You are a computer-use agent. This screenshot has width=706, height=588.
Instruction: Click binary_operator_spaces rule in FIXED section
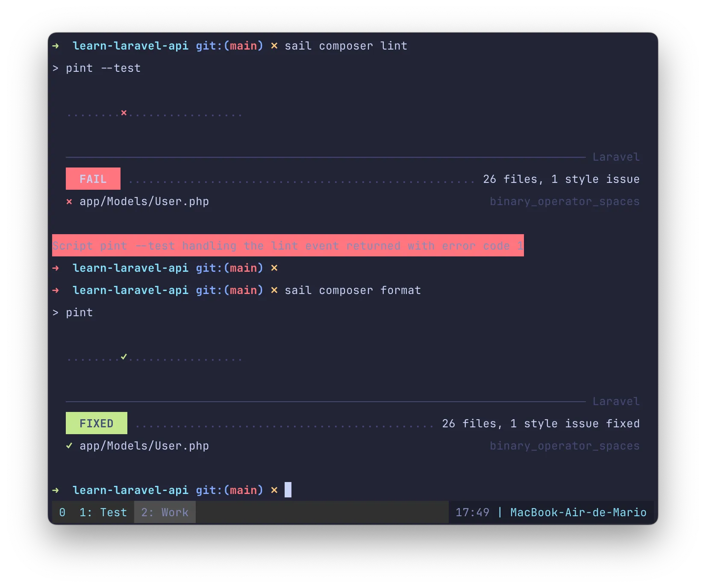coord(565,446)
